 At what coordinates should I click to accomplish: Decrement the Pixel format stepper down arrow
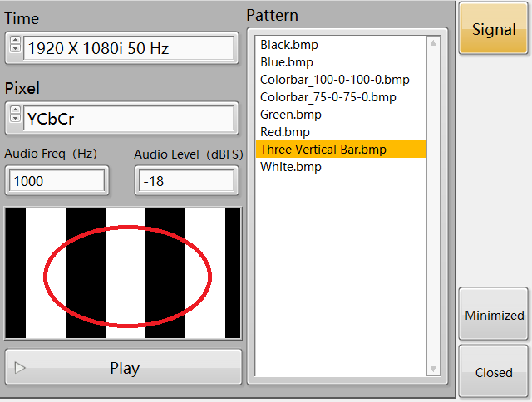15,120
